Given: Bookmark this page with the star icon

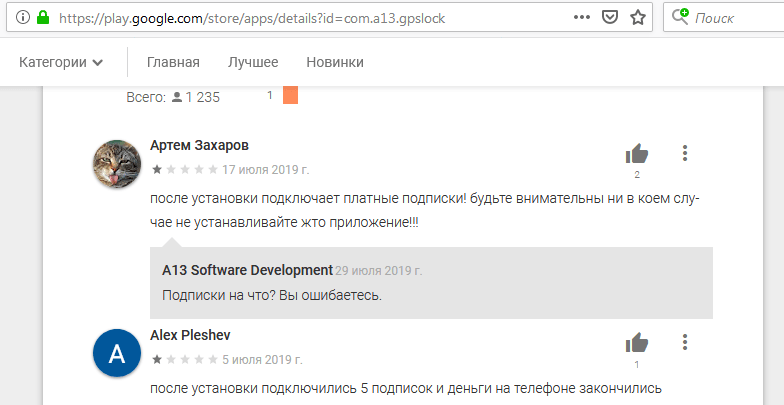Looking at the screenshot, I should click(637, 18).
